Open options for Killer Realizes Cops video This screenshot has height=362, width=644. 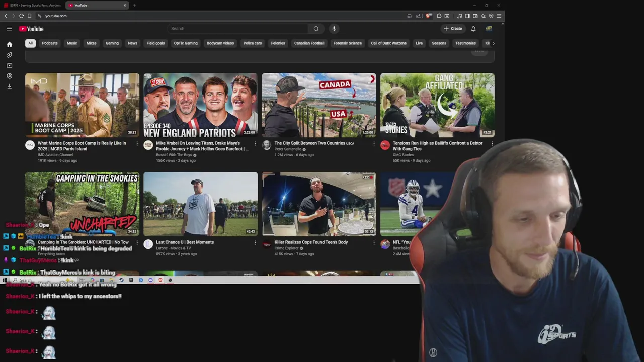tap(374, 243)
